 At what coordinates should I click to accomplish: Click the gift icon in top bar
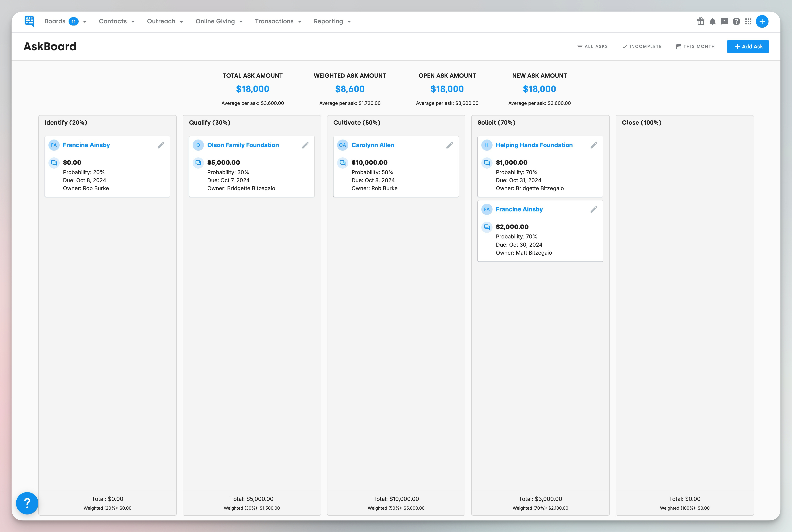700,21
